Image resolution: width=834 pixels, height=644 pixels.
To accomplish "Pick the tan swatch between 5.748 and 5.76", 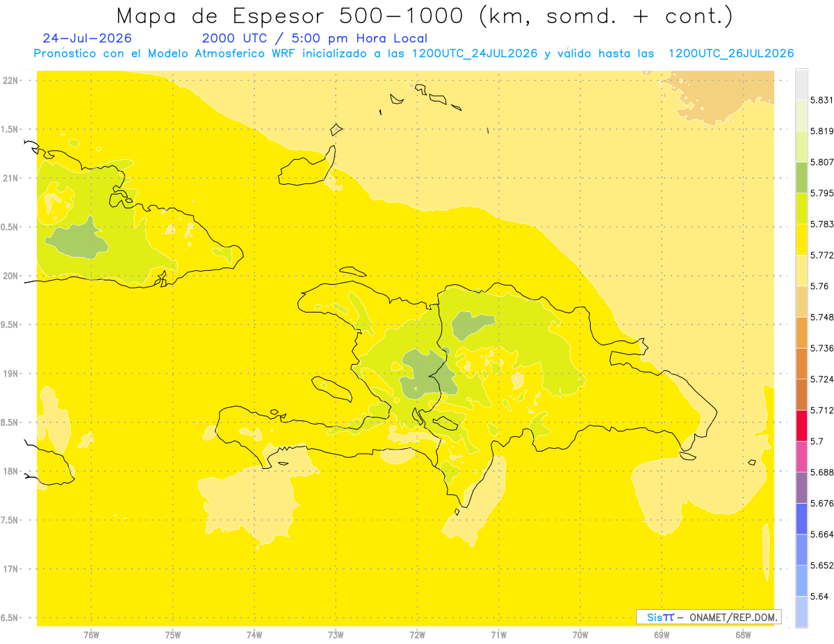I will coord(801,302).
